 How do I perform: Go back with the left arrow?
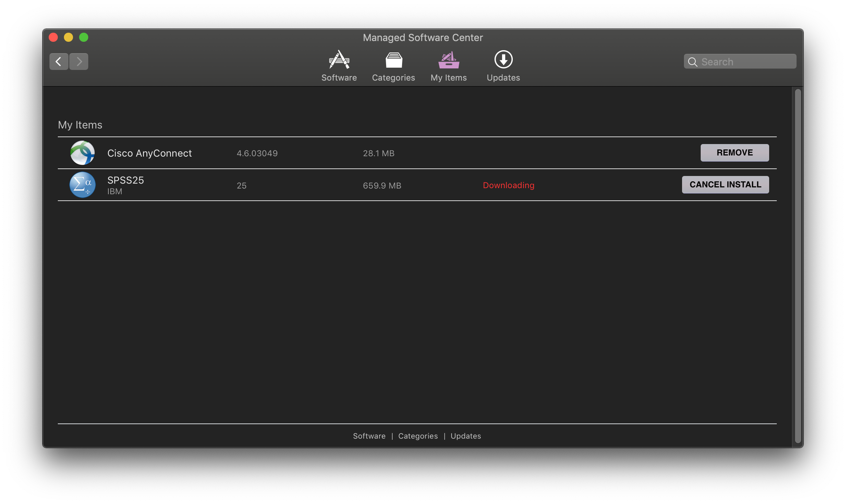pyautogui.click(x=59, y=62)
